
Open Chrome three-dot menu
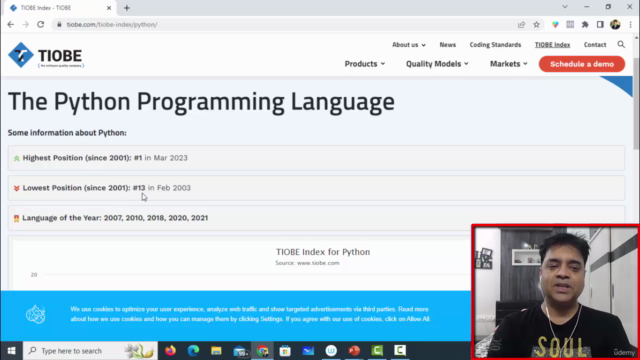point(631,24)
